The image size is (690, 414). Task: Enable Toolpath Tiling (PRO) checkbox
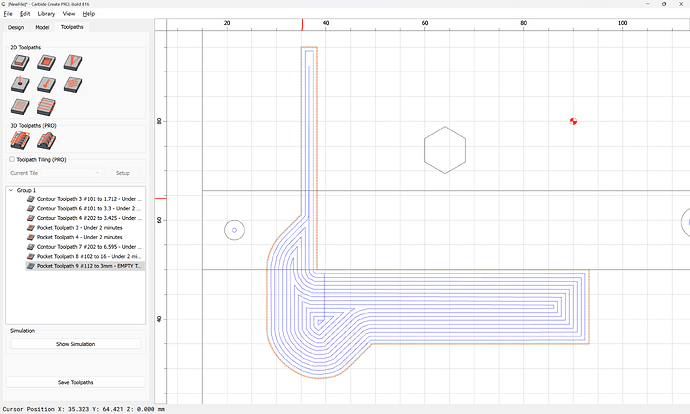coord(12,159)
